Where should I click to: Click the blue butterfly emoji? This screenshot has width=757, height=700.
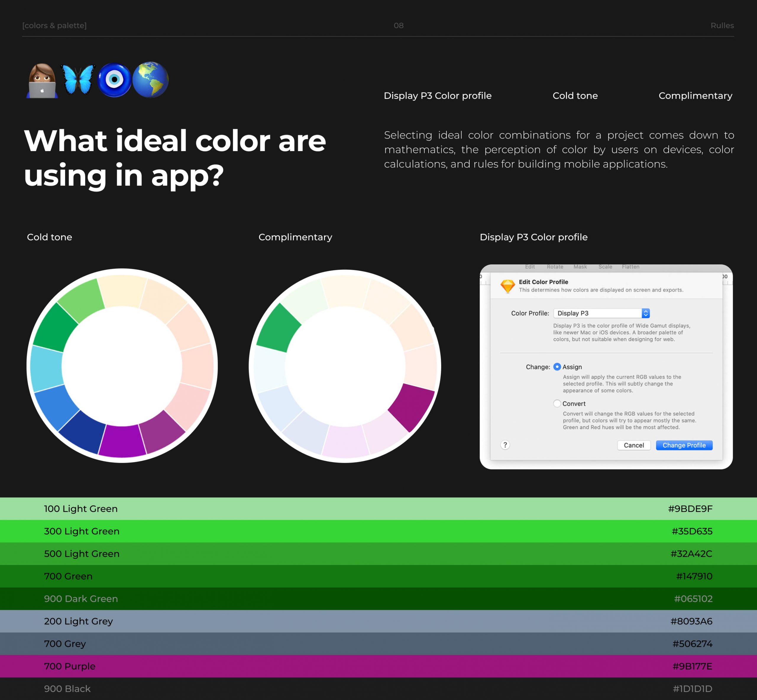(x=78, y=80)
